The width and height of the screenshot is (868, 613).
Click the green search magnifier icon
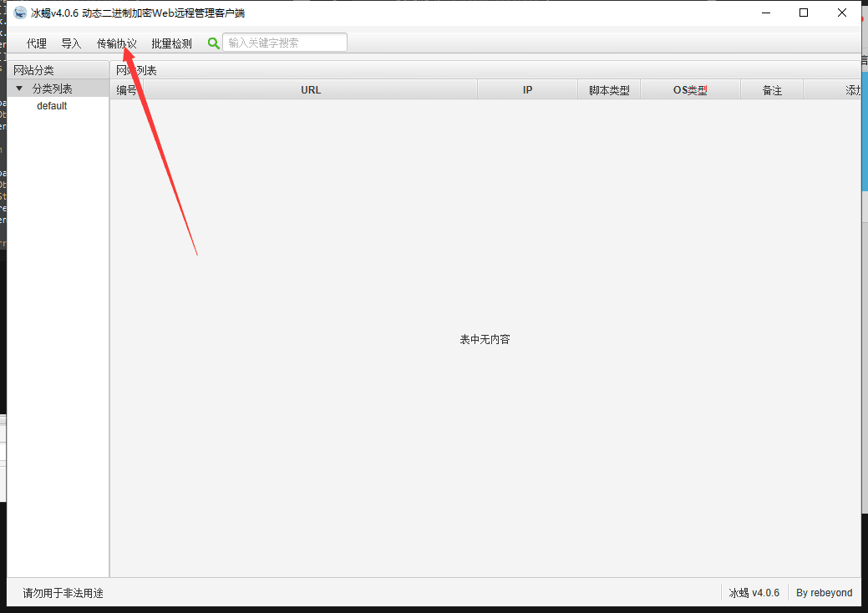213,43
